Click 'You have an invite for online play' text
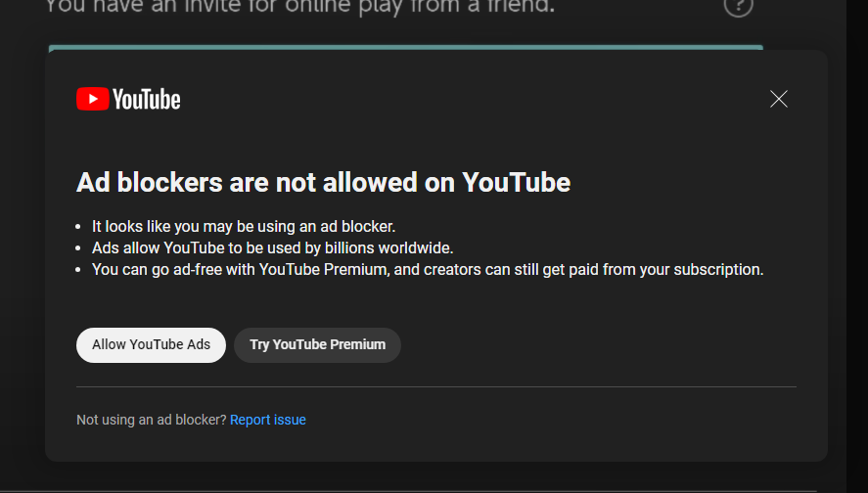This screenshot has width=868, height=493. click(x=299, y=7)
